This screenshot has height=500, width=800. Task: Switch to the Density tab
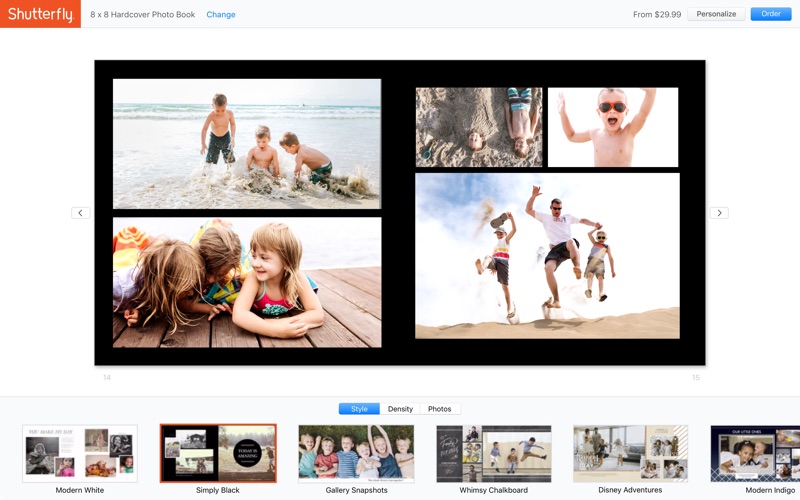coord(400,409)
